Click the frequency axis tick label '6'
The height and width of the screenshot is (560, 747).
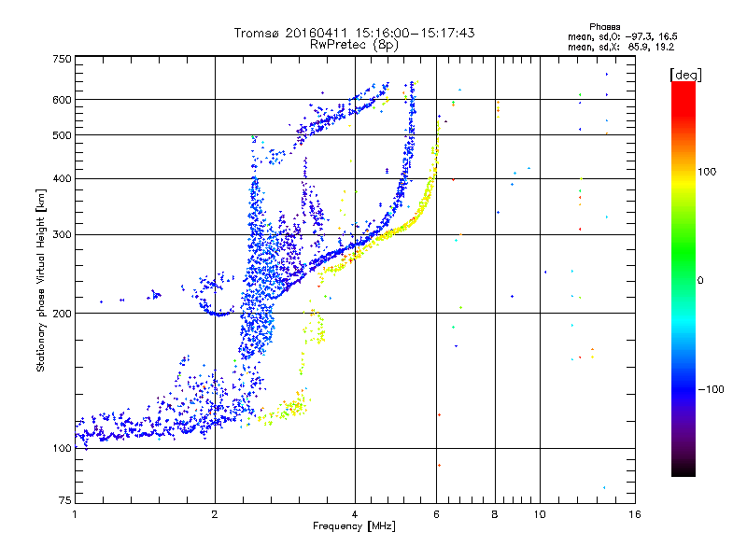436,514
